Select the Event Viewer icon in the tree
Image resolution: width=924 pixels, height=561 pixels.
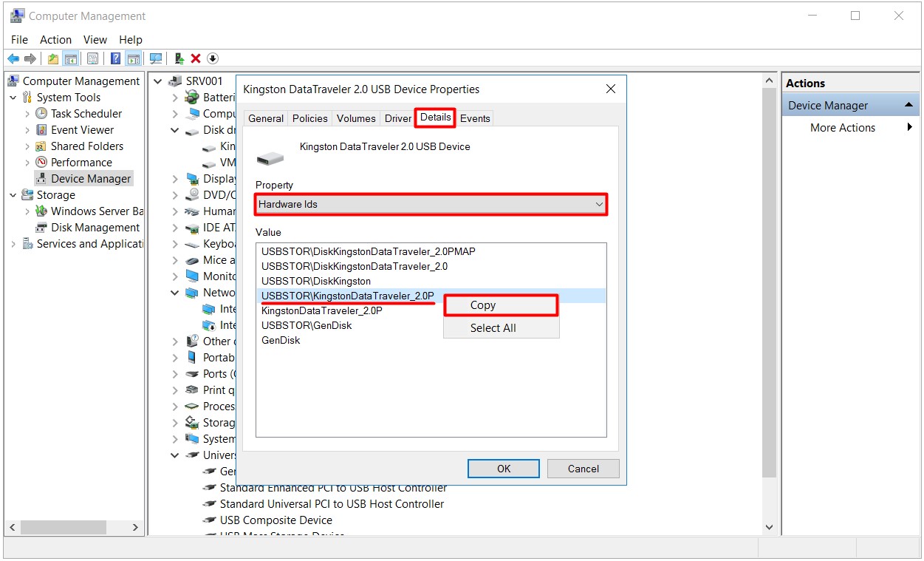click(x=41, y=130)
